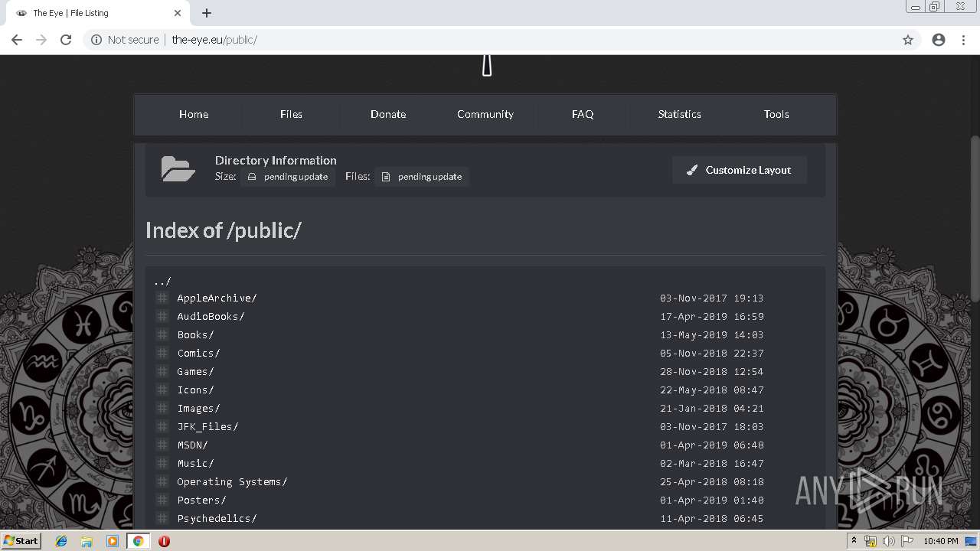Click the Chrome taskbar icon
Screen dimensions: 980x551
(138, 541)
